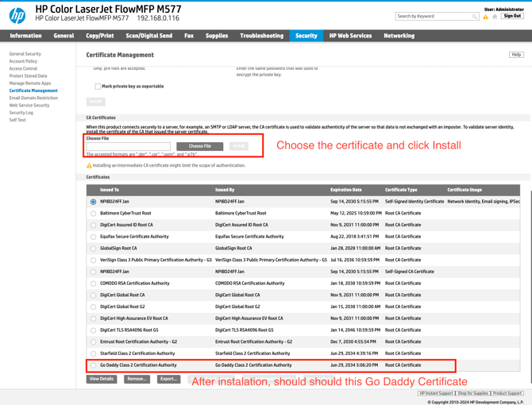Click the Search by Keyword field
532x405 pixels.
pos(433,16)
